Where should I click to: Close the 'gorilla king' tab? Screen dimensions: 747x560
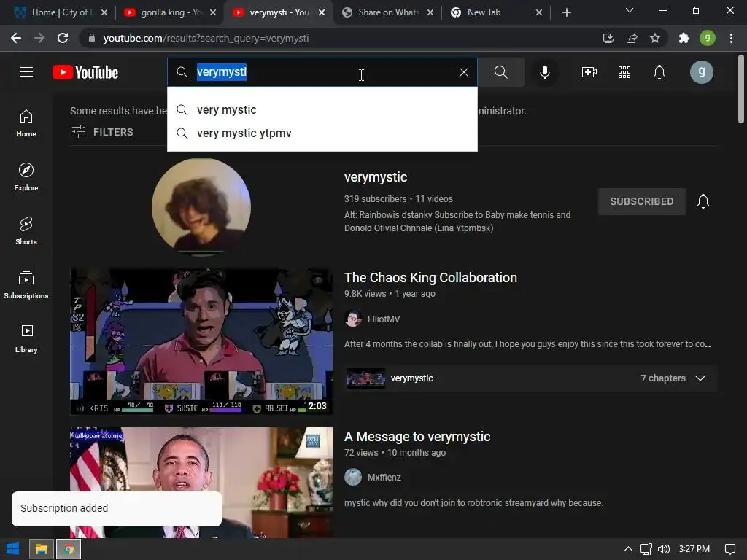213,12
